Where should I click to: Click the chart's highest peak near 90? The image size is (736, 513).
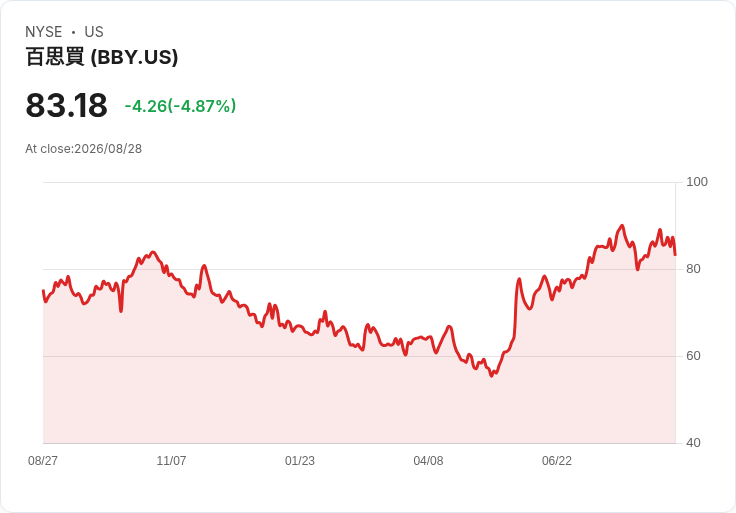tap(622, 226)
